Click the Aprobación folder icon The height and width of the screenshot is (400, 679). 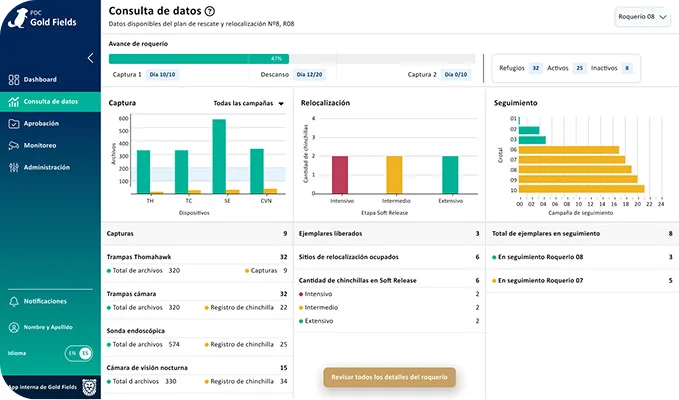click(x=14, y=124)
